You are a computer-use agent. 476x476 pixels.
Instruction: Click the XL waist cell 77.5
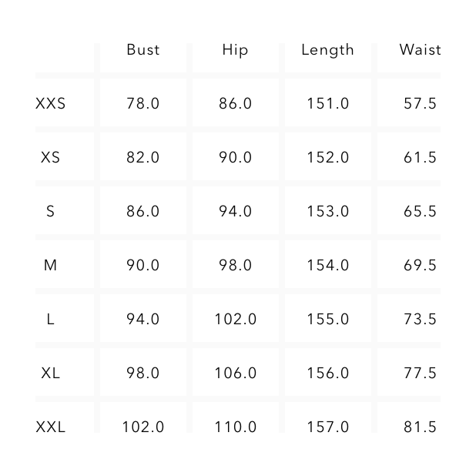pos(420,373)
